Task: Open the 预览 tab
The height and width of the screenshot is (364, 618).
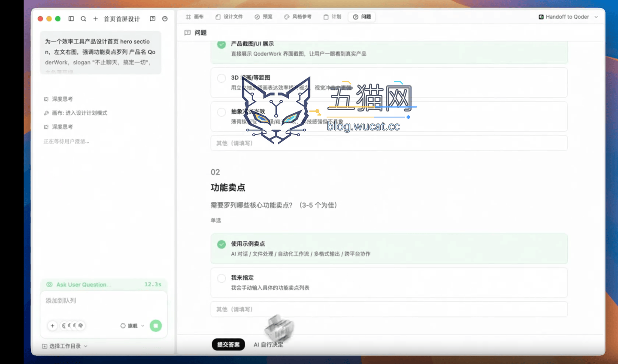Action: pyautogui.click(x=264, y=17)
